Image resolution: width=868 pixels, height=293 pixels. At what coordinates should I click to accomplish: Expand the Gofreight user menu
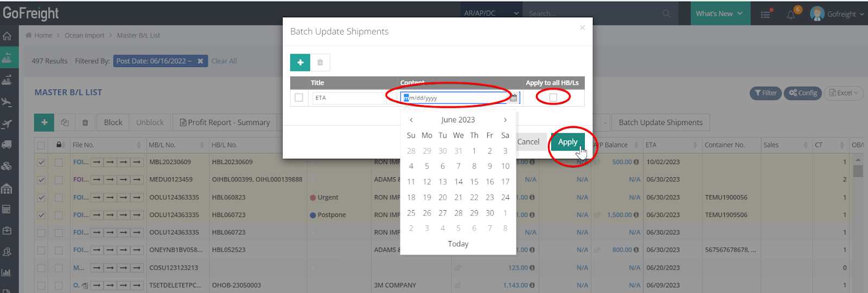tap(837, 14)
